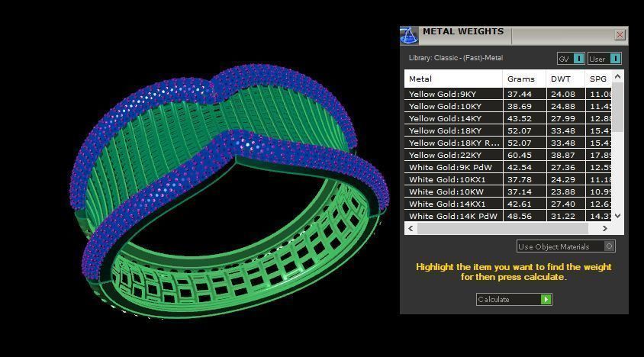Sort by the DWT column header
The width and height of the screenshot is (644, 357).
565,79
